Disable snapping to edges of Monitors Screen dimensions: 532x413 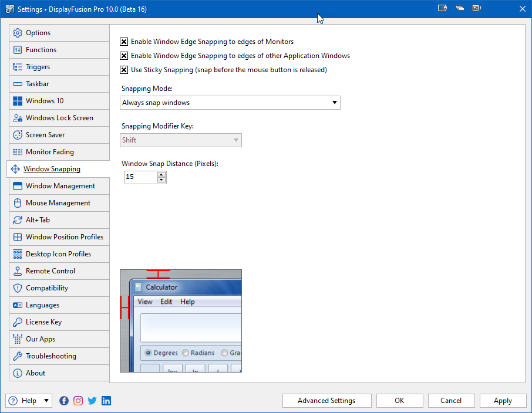click(124, 42)
